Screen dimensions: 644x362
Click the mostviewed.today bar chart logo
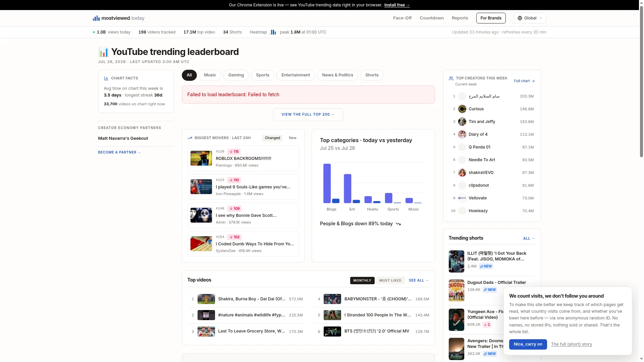tap(96, 18)
